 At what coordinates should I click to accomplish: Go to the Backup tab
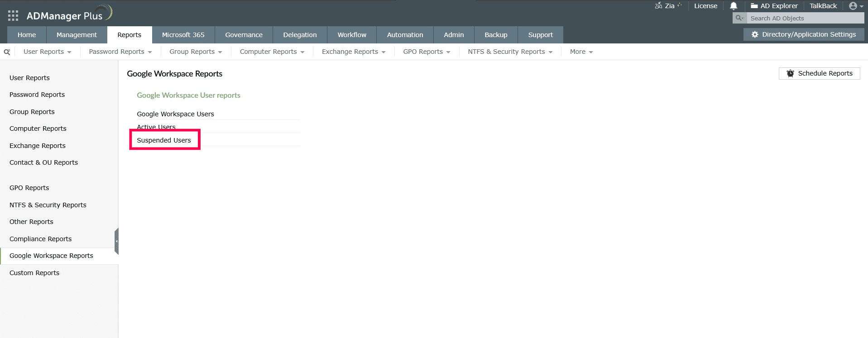pyautogui.click(x=496, y=35)
